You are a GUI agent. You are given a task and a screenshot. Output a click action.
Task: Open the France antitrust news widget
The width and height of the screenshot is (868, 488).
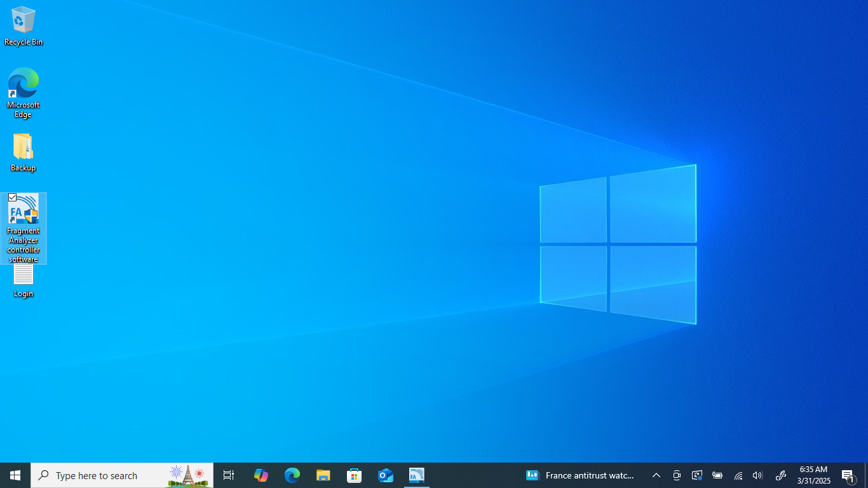580,475
